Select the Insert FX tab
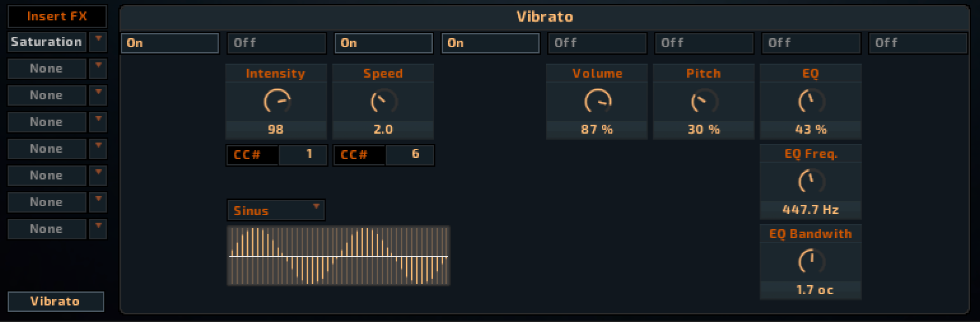Image resolution: width=980 pixels, height=322 pixels. click(x=57, y=16)
